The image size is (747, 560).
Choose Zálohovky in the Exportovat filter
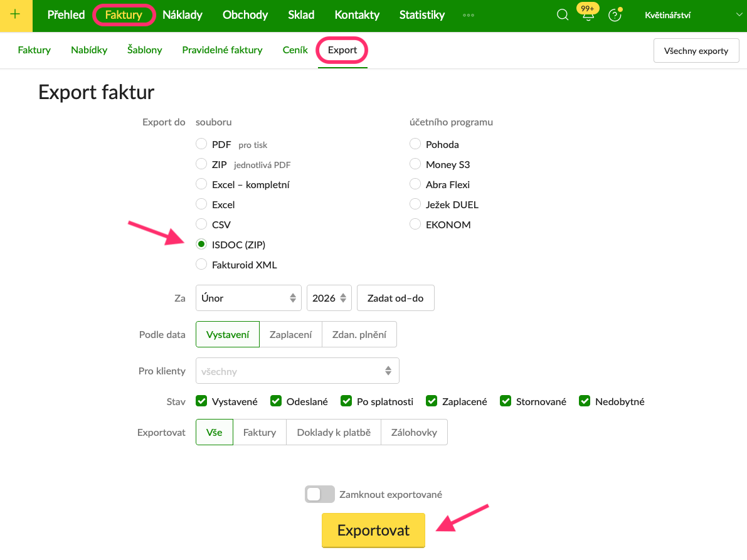pyautogui.click(x=414, y=432)
